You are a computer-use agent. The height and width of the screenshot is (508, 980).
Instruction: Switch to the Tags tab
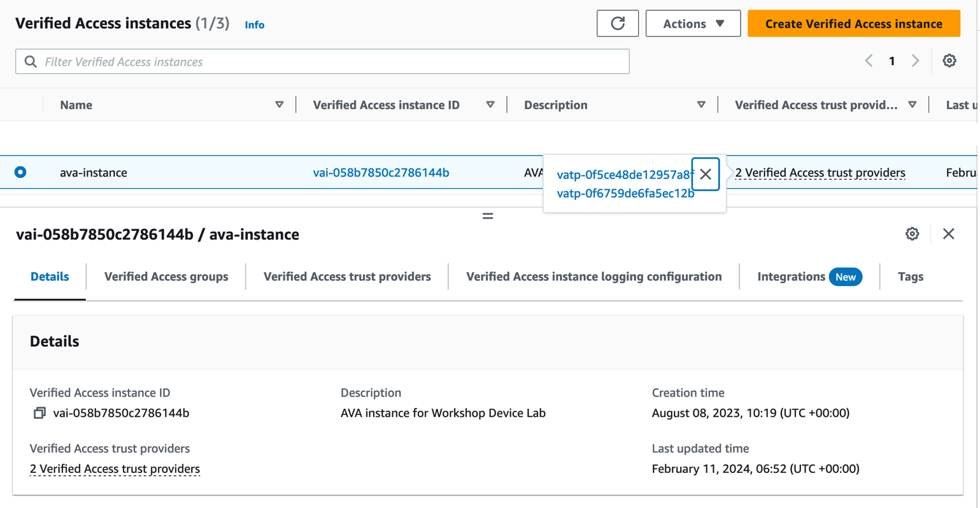click(910, 277)
